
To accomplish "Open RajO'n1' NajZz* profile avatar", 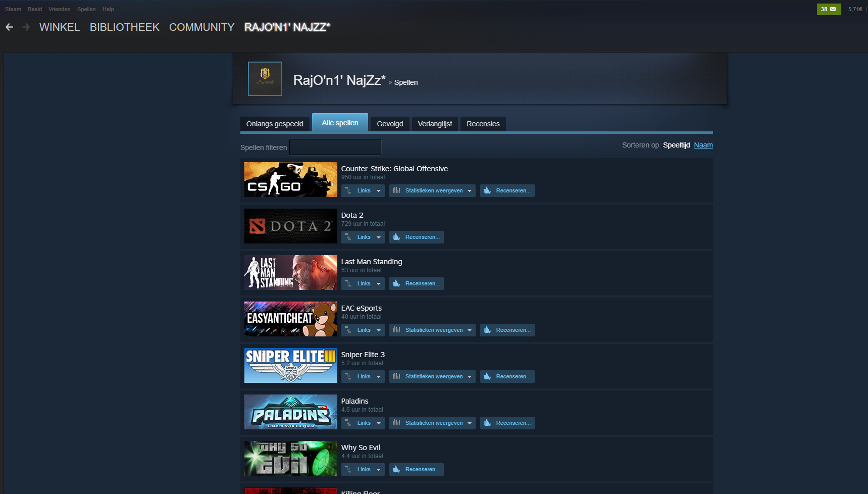I will pos(265,79).
